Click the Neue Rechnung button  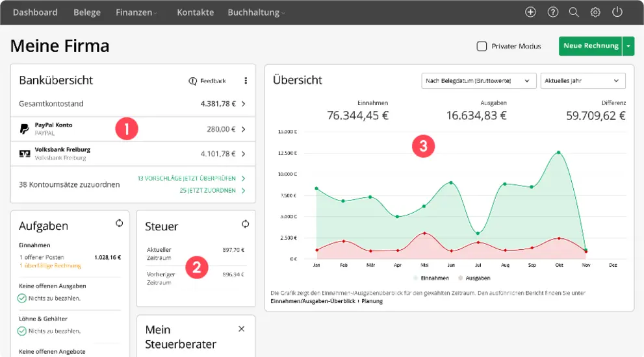coord(590,46)
